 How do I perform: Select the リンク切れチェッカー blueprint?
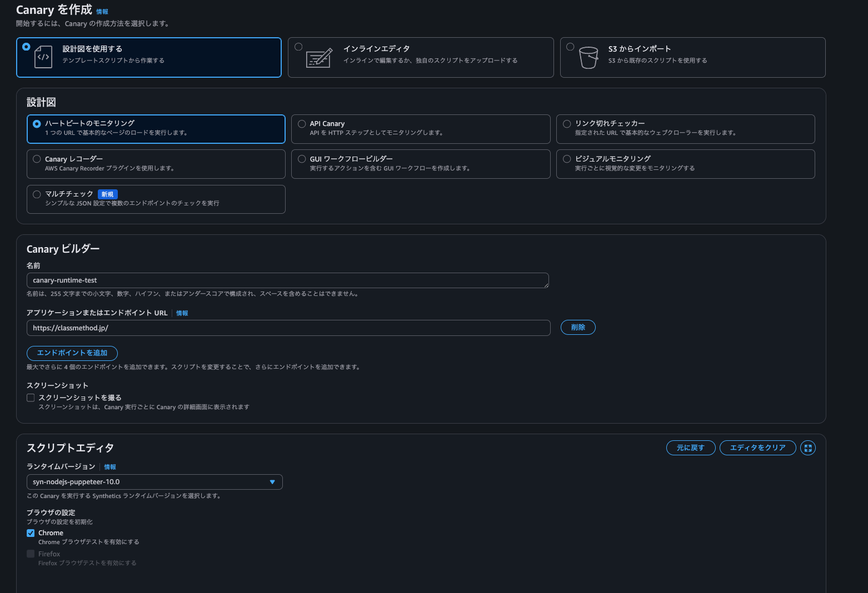tap(567, 123)
